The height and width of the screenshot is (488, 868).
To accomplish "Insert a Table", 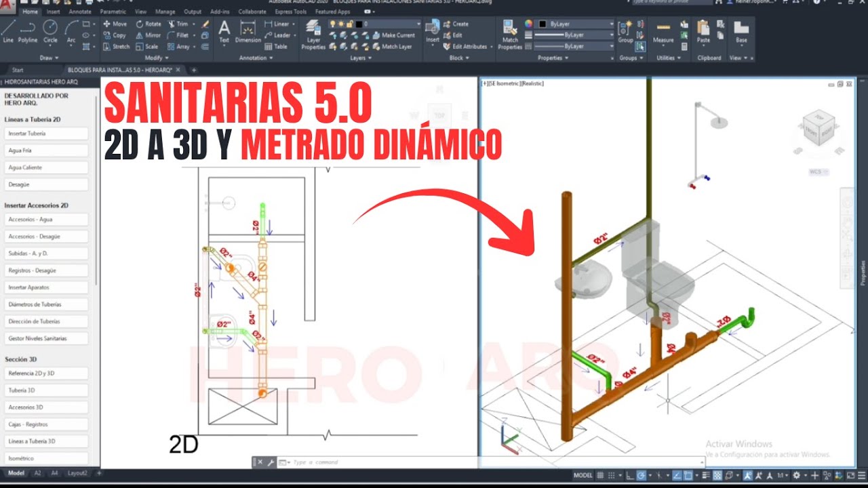I will [275, 47].
